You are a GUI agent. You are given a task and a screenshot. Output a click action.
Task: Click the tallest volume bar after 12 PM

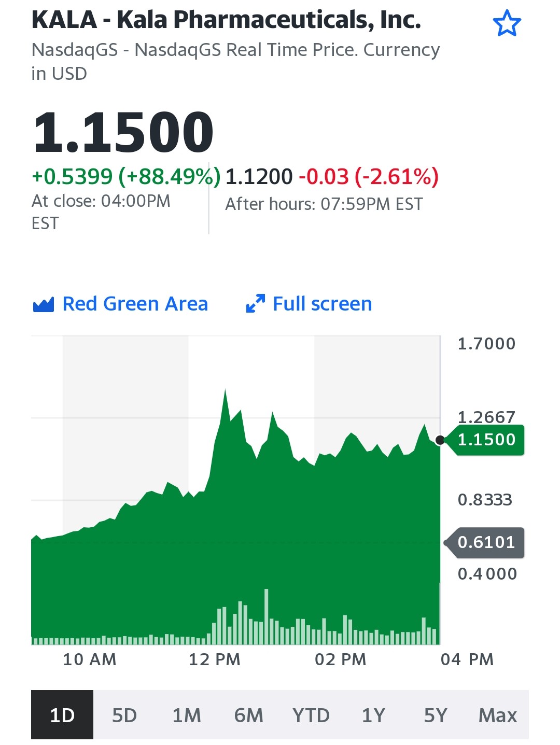click(266, 616)
